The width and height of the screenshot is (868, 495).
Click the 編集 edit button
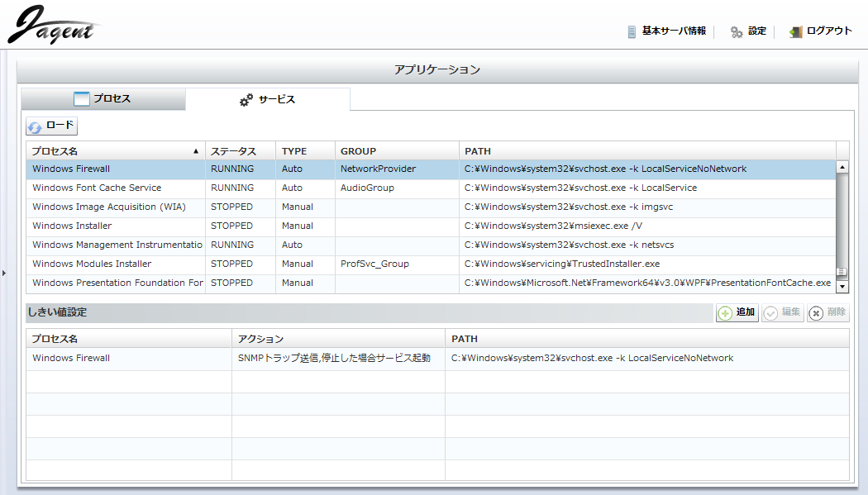coord(782,312)
